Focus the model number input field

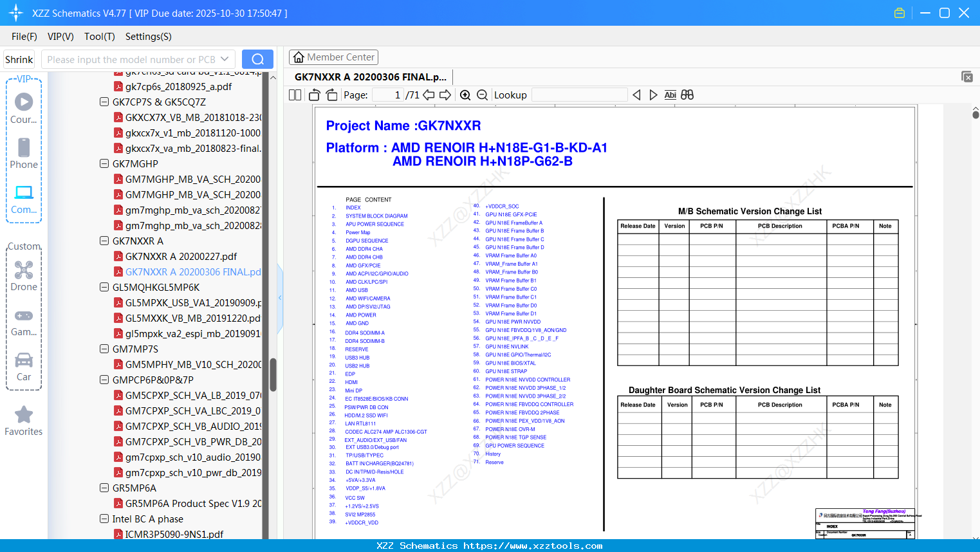point(131,59)
